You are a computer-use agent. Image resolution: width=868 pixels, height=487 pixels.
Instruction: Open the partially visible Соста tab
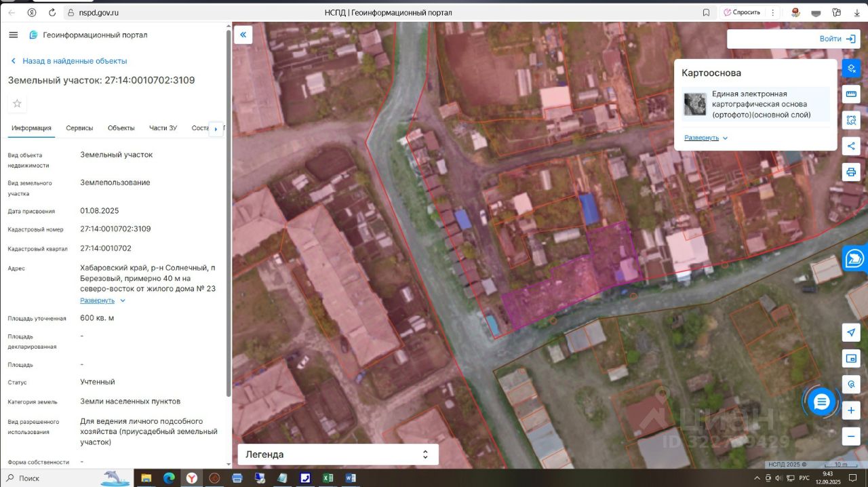tap(200, 128)
